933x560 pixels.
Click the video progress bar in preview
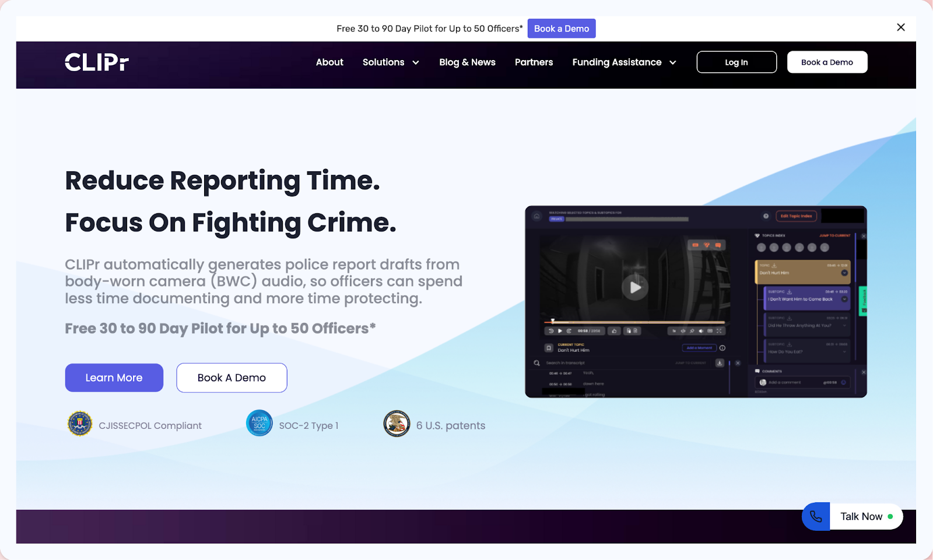coord(634,322)
